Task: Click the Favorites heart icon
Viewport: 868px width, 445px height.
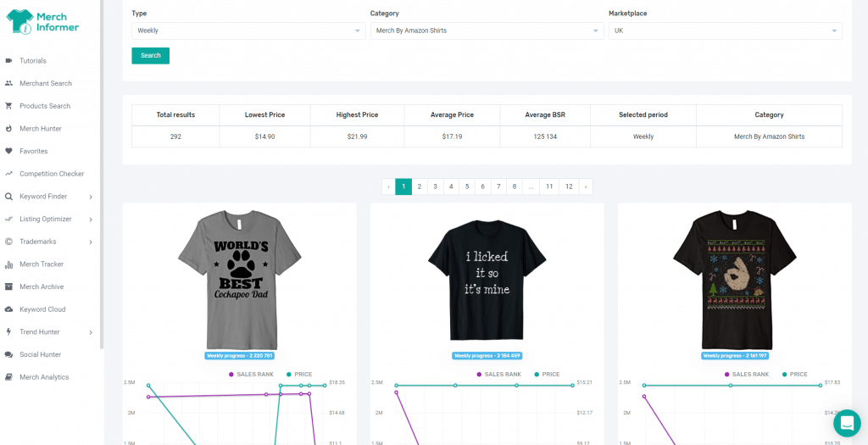Action: (x=8, y=151)
